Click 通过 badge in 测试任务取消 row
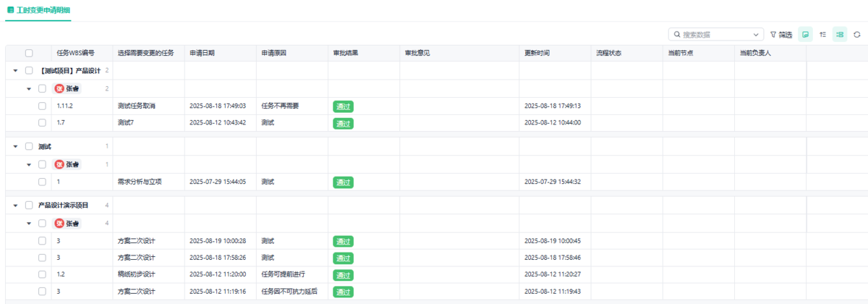Image resolution: width=868 pixels, height=304 pixels. pyautogui.click(x=343, y=106)
